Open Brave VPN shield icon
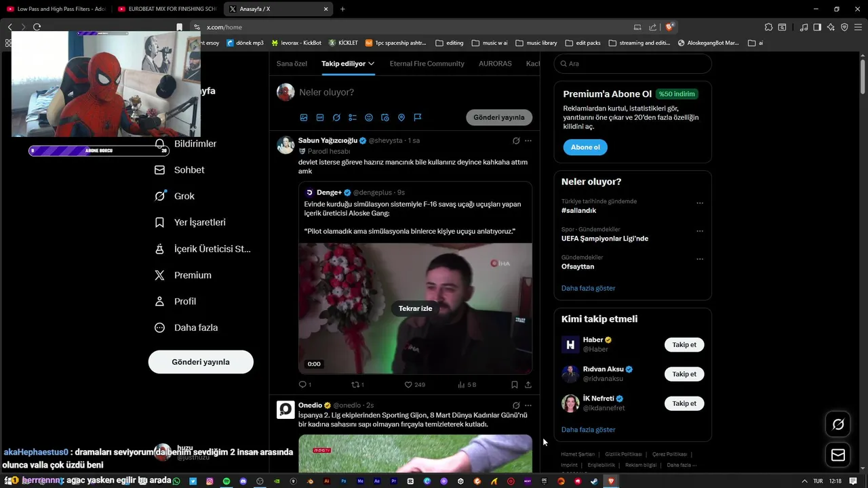 click(844, 27)
